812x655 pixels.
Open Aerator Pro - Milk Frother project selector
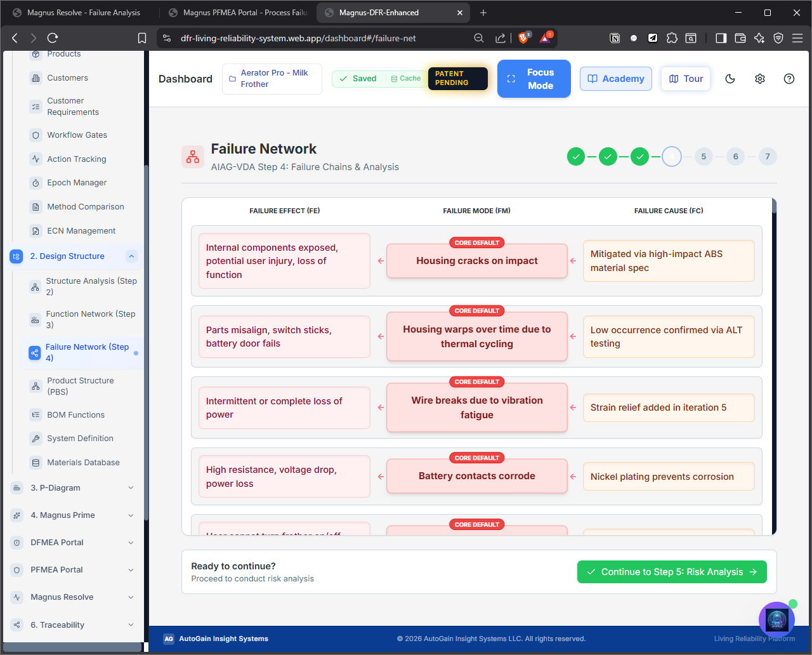tap(272, 79)
